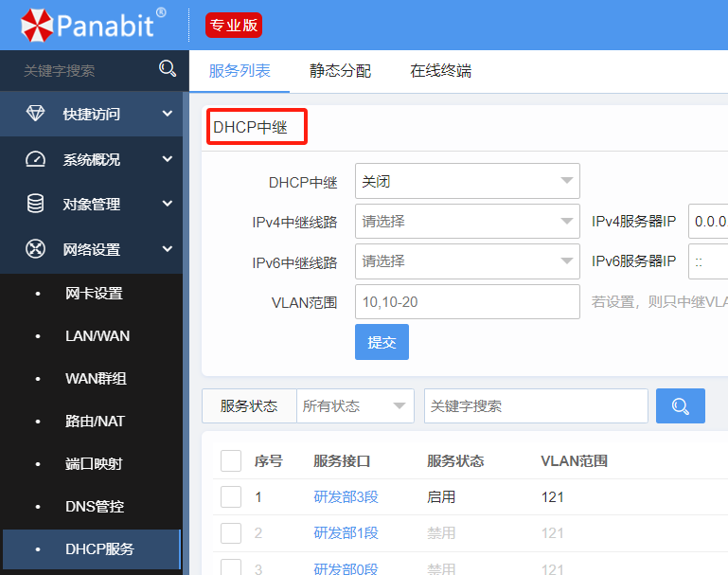Open the DHCP中继 dropdown showing 关闭
Viewport: 728px width, 575px height.
click(x=467, y=181)
